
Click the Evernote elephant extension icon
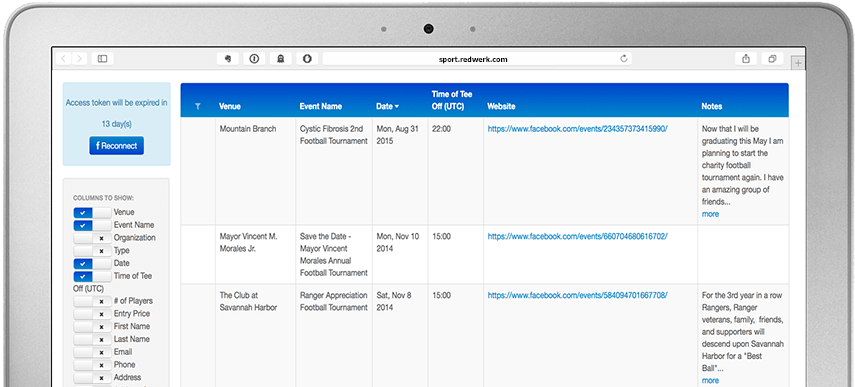pyautogui.click(x=227, y=59)
